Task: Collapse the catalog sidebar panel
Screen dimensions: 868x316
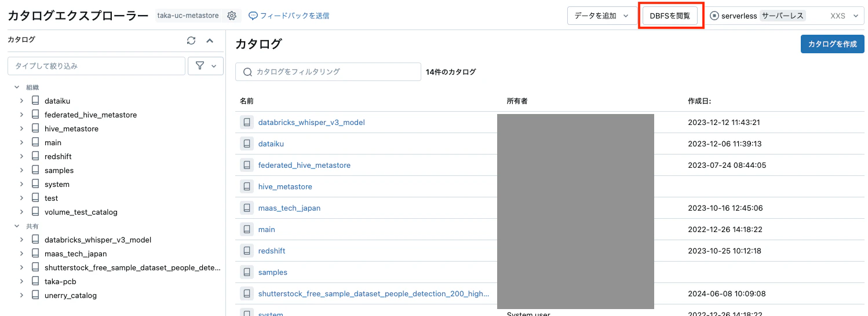Action: (x=210, y=41)
